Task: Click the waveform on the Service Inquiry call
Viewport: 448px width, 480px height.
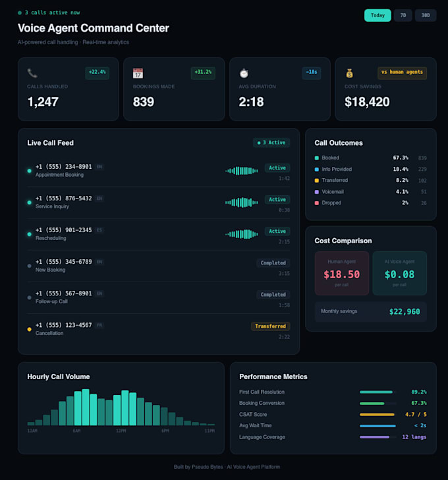Action: 242,202
